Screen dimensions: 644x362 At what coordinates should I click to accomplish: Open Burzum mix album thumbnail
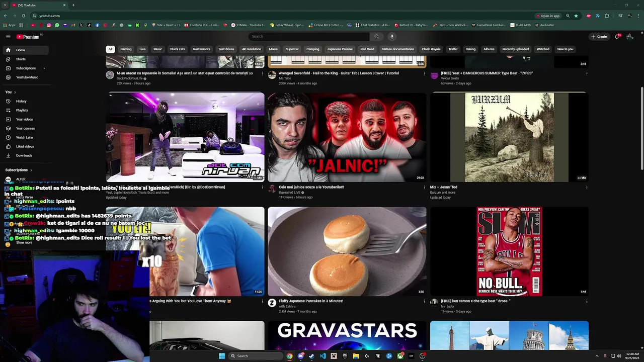[x=509, y=137]
